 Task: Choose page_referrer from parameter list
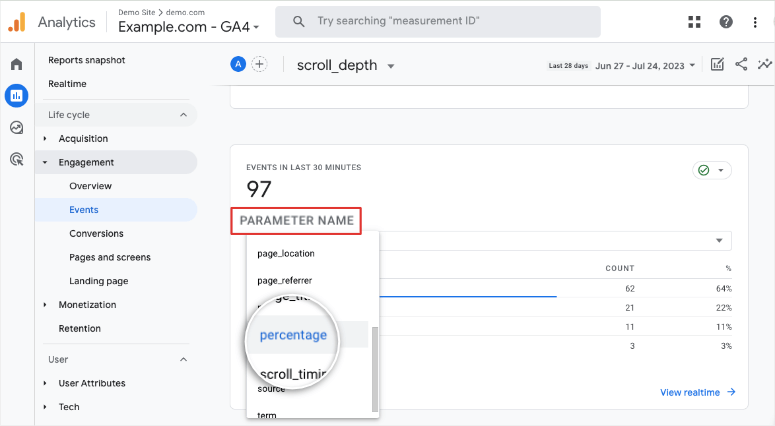pos(285,281)
